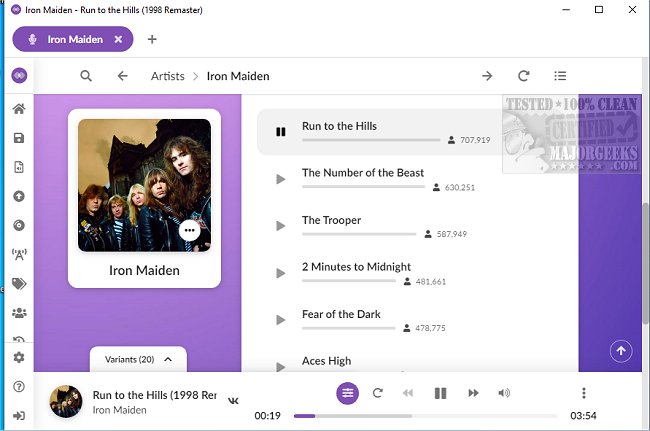Click the scroll-to-top arrow button
Screen dimensions: 650x431
621,350
